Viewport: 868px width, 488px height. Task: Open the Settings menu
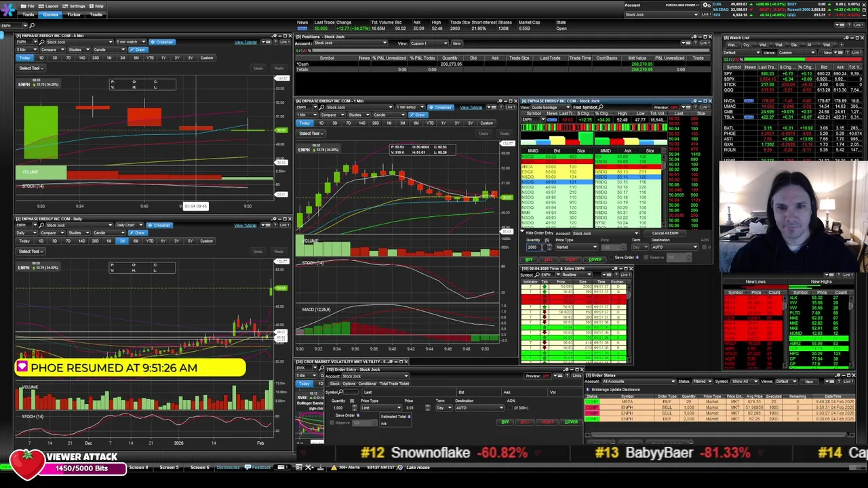(73, 6)
